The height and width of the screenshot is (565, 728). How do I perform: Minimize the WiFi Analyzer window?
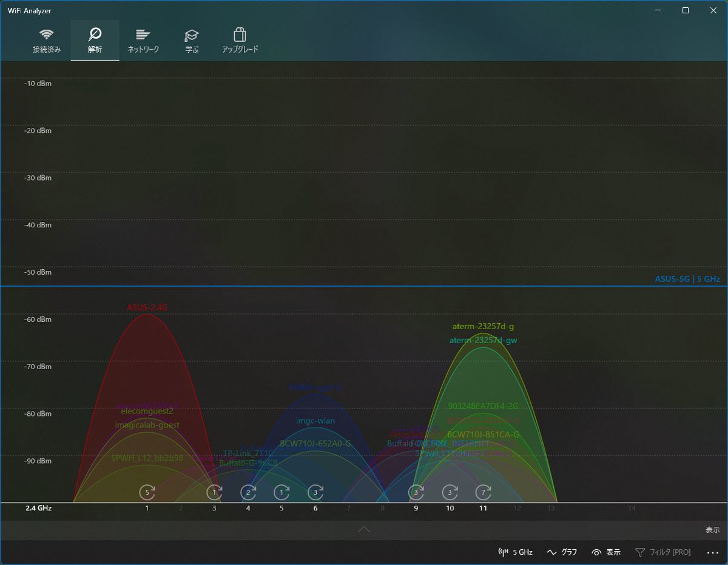658,10
